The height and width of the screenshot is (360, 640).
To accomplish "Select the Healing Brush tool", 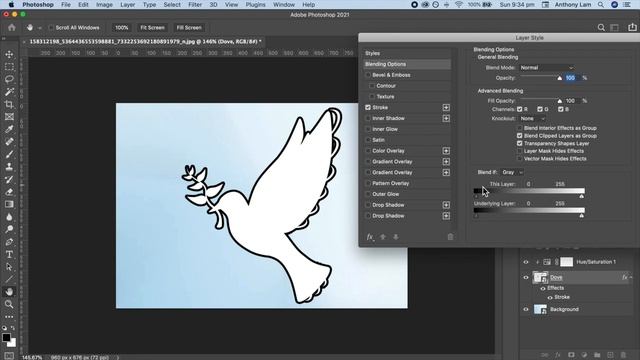I will click(x=9, y=142).
